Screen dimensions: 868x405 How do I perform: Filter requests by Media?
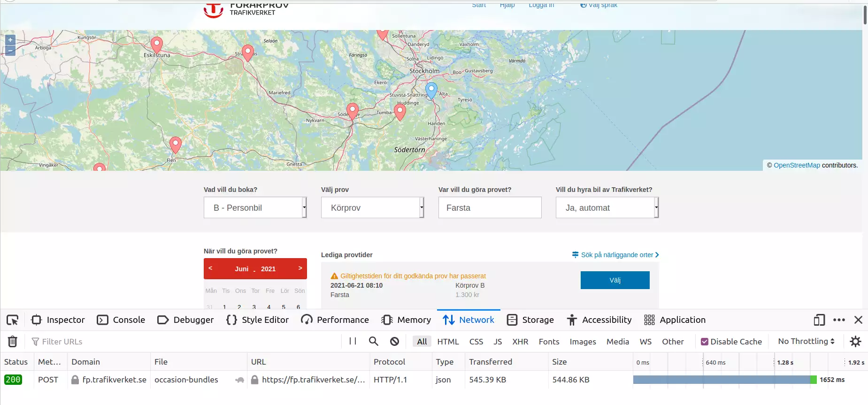618,342
